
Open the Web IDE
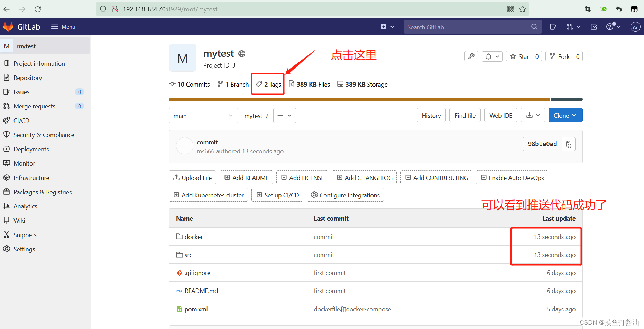click(x=501, y=115)
